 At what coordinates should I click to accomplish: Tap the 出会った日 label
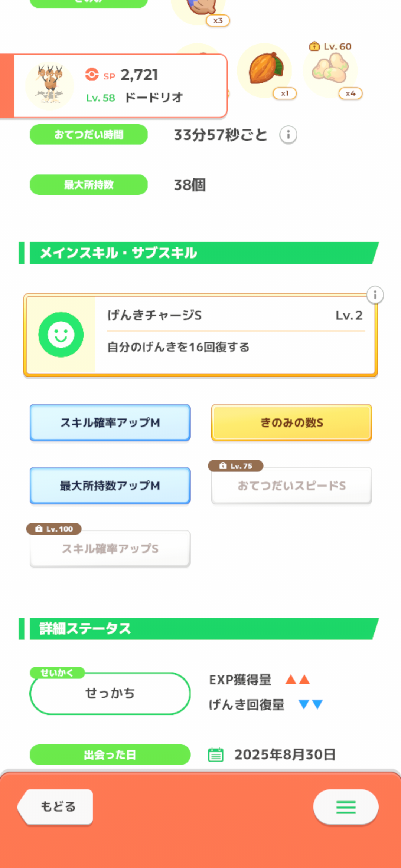(x=110, y=754)
